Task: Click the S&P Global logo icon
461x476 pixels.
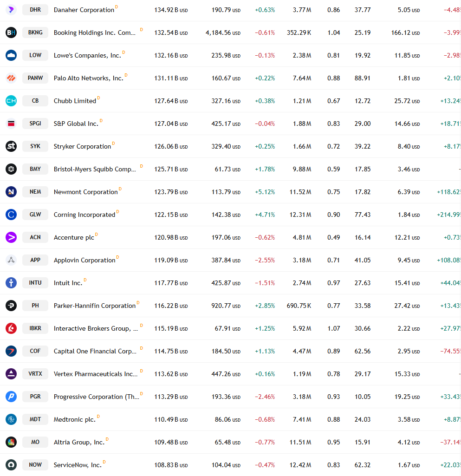Action: click(x=11, y=124)
